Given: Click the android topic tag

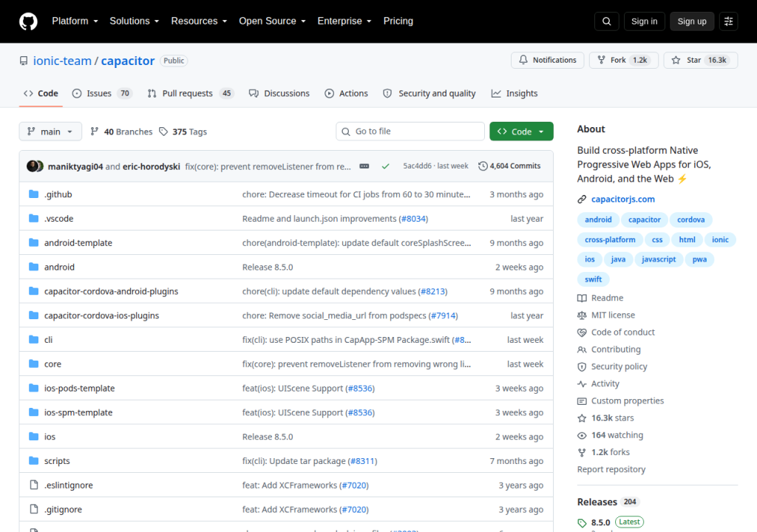Looking at the screenshot, I should [x=598, y=219].
